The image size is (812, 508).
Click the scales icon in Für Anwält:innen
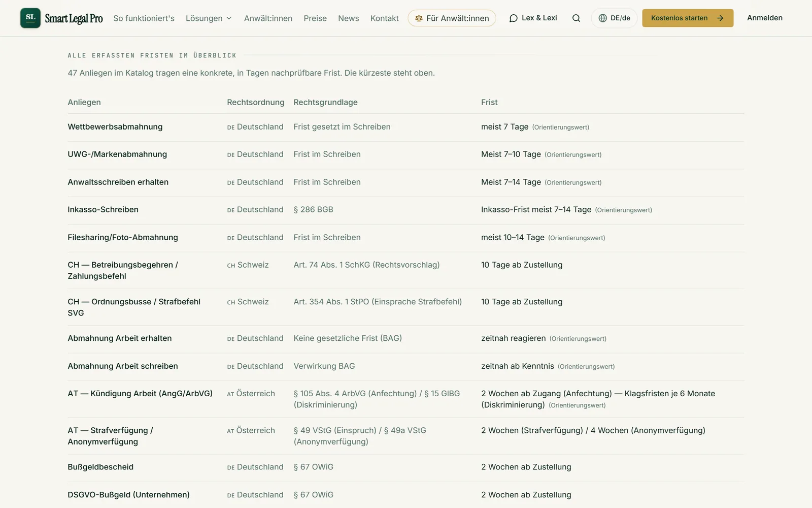coord(419,18)
